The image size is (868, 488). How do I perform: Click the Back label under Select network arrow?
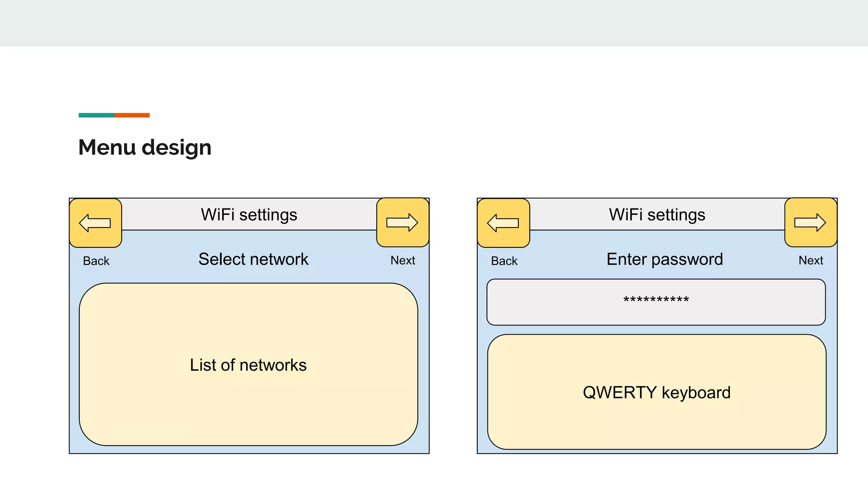tap(96, 261)
